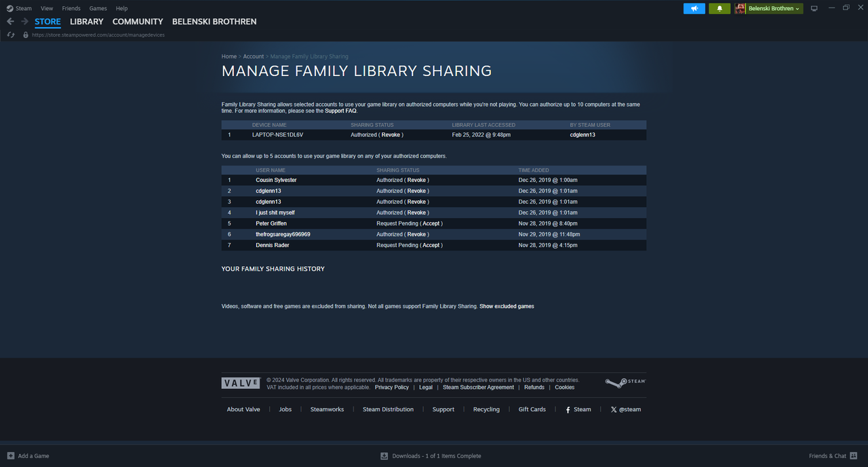The image size is (868, 467).
Task: Click the profile avatar picture
Action: point(740,8)
